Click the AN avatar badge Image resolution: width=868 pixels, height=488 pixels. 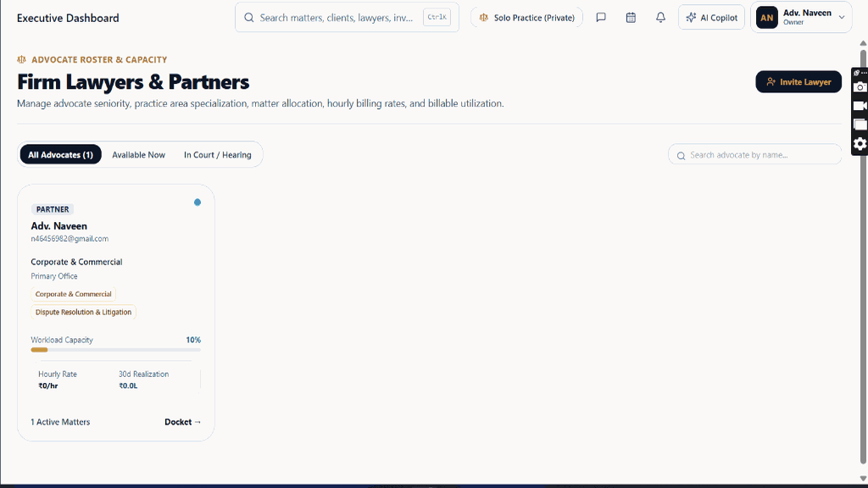(x=766, y=18)
